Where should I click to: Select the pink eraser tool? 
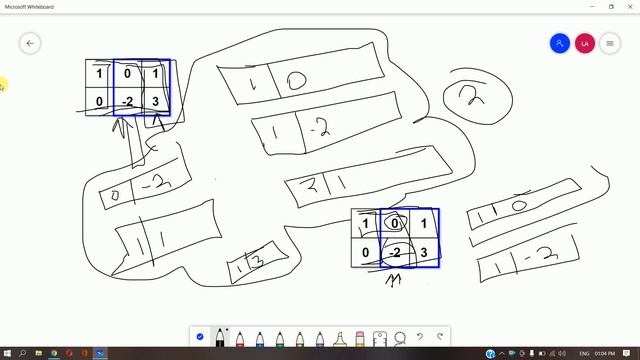point(360,339)
